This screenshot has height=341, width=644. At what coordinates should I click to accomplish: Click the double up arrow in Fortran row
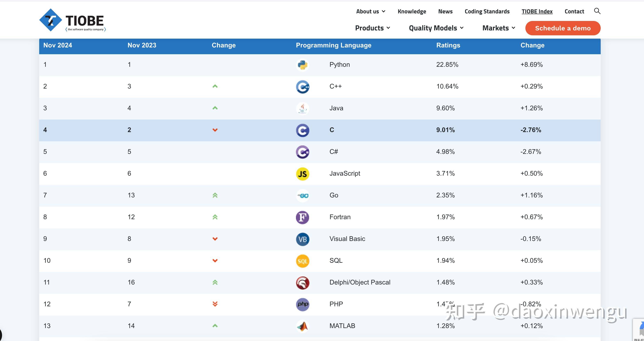pos(215,217)
